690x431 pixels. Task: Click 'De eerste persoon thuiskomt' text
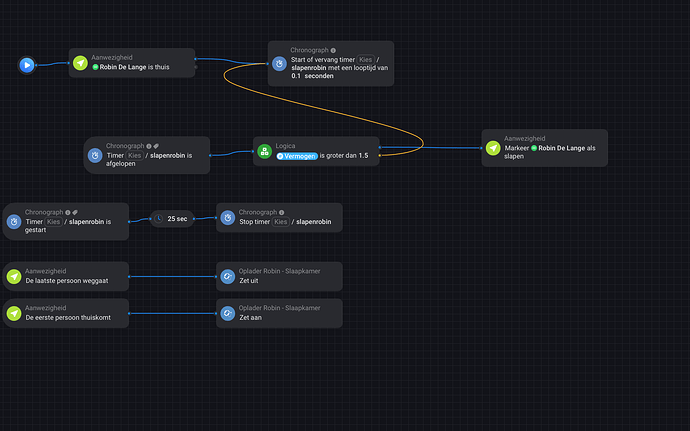[68, 317]
